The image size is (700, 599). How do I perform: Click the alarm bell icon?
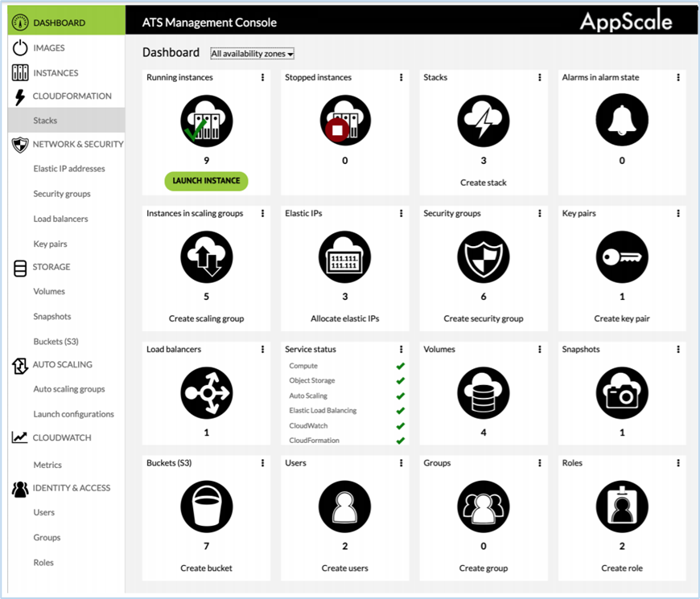[x=622, y=120]
